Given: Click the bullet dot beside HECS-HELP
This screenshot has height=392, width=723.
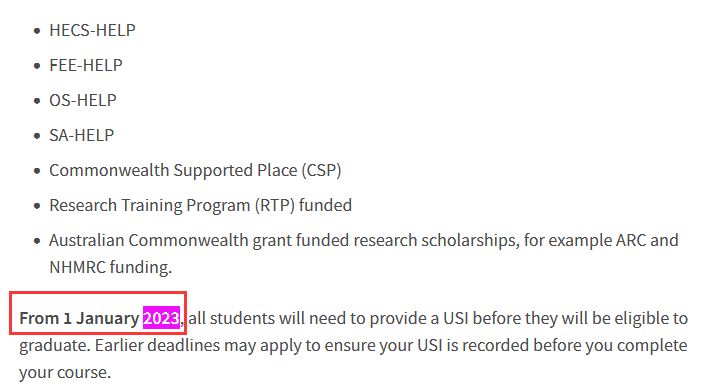Looking at the screenshot, I should click(x=37, y=31).
